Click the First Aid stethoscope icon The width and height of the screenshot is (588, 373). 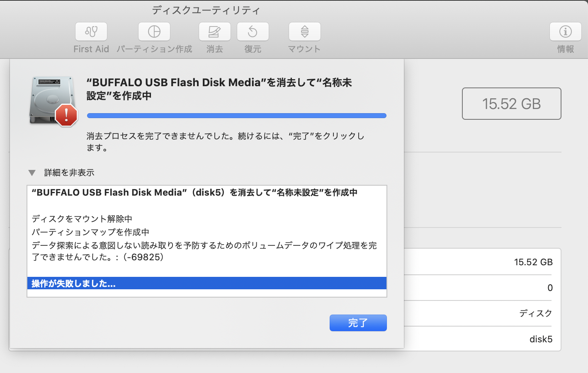pyautogui.click(x=91, y=31)
